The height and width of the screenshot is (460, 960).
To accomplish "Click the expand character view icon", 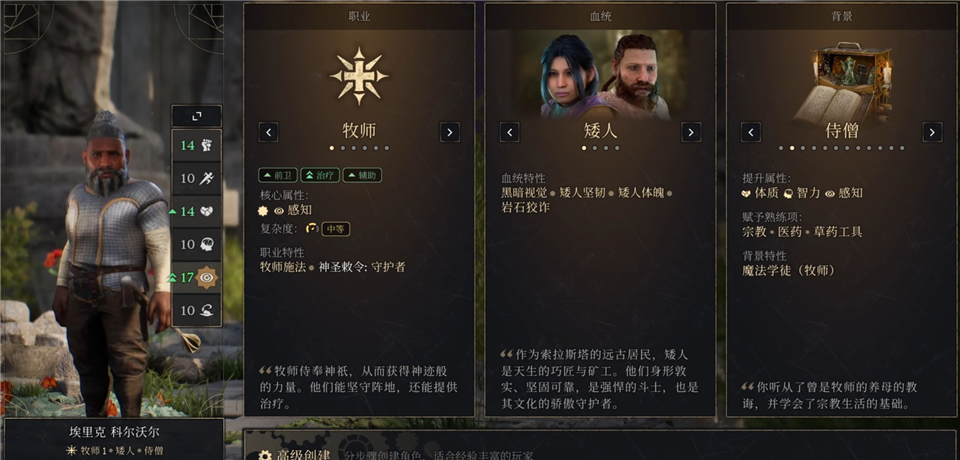I will (197, 116).
